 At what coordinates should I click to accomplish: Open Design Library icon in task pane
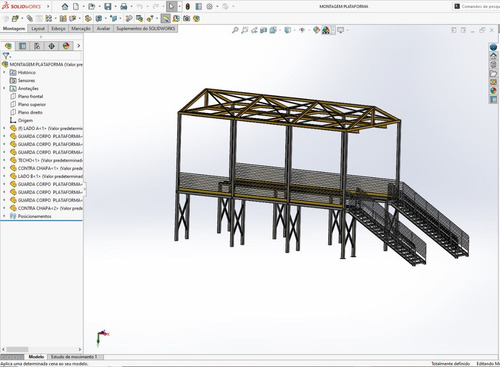pos(493,64)
